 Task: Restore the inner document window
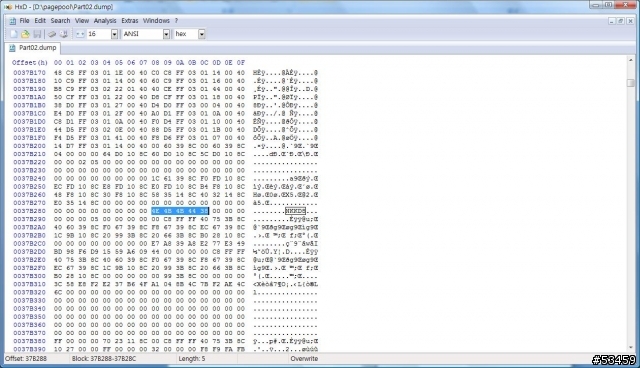point(620,21)
